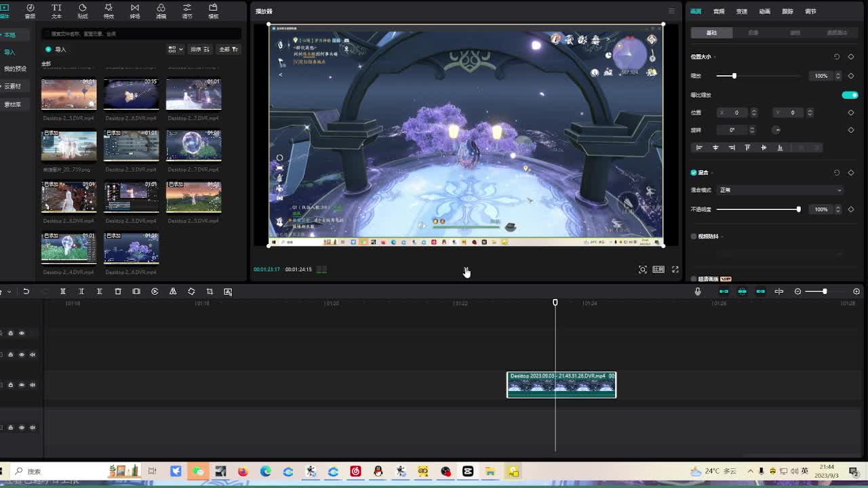Toggle the 等比缩放 uniform scale switch
Screen dimensions: 868x488
coord(850,95)
